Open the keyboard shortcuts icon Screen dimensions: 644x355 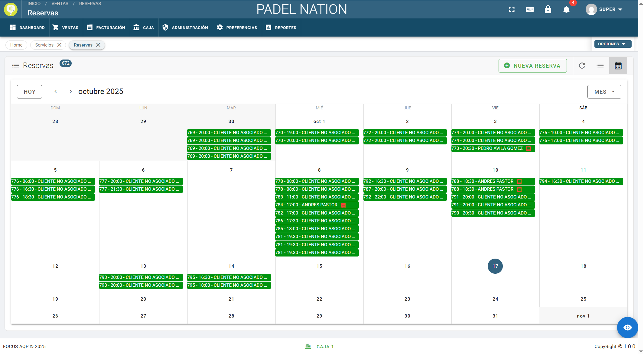[530, 9]
